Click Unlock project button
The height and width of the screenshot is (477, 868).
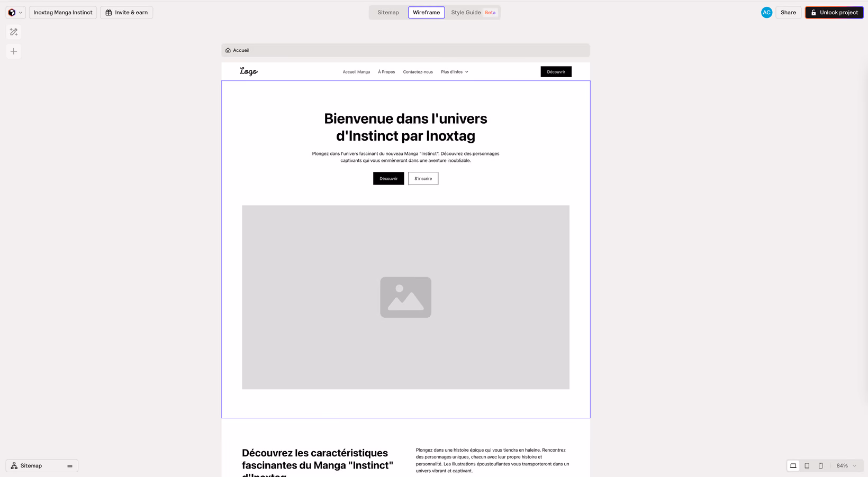[x=834, y=13]
